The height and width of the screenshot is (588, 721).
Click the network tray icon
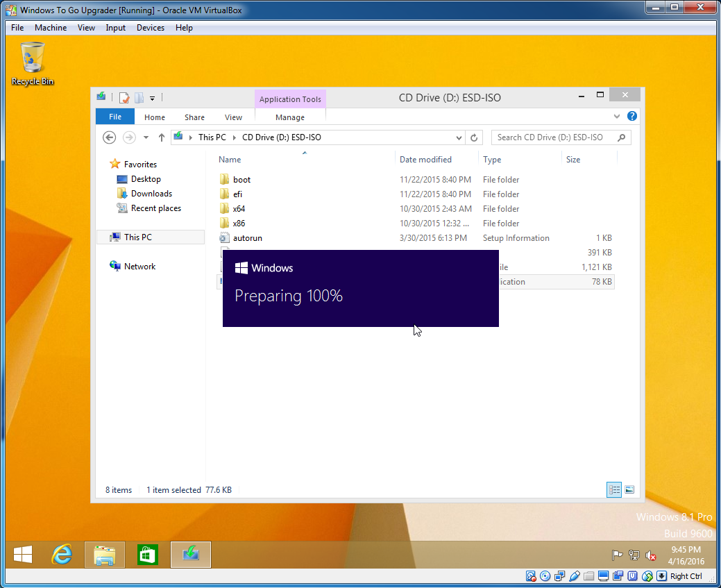pos(634,555)
